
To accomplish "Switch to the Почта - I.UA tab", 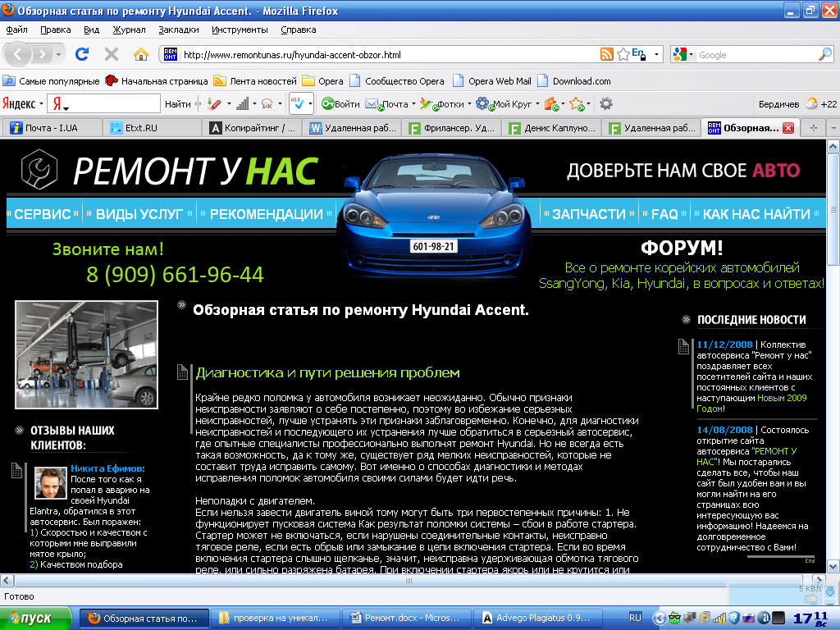I will [53, 127].
